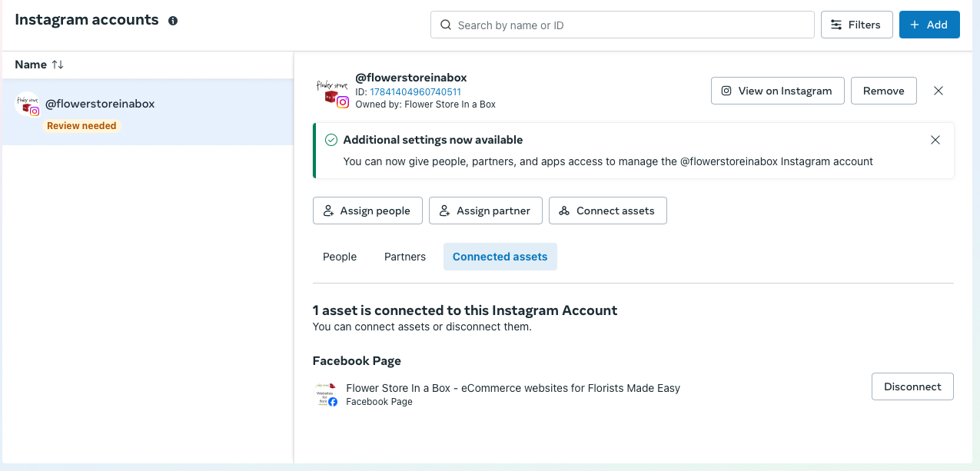Click Assign people button
980x471 pixels.
[367, 211]
